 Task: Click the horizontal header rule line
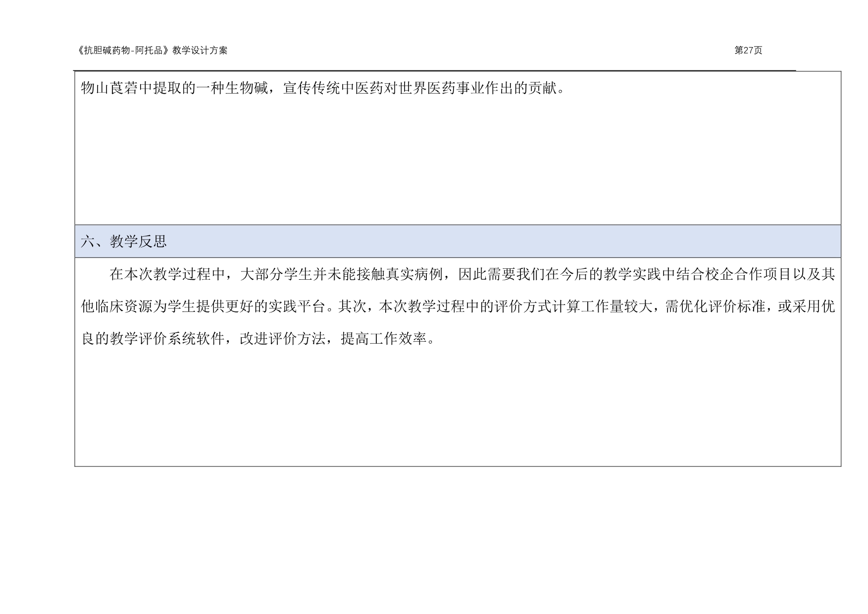435,70
